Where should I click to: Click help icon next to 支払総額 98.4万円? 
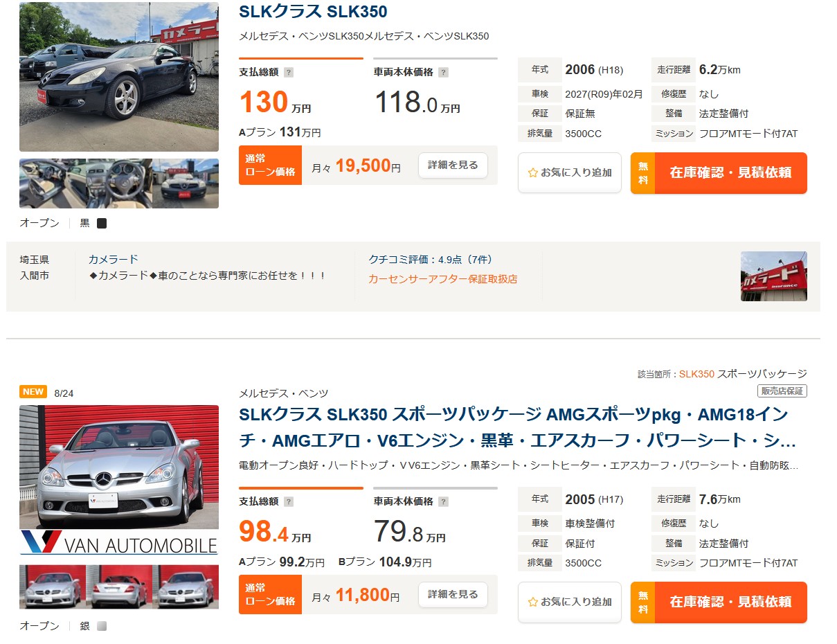tap(289, 501)
